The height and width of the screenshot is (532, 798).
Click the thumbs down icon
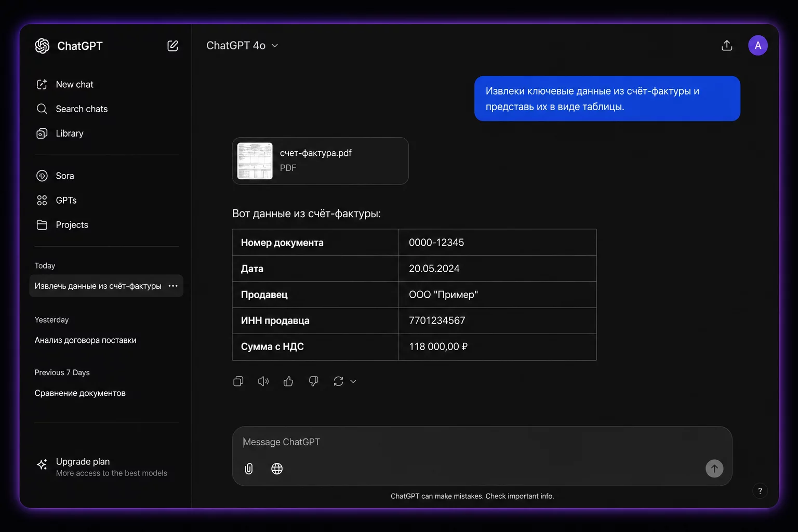[x=313, y=381]
